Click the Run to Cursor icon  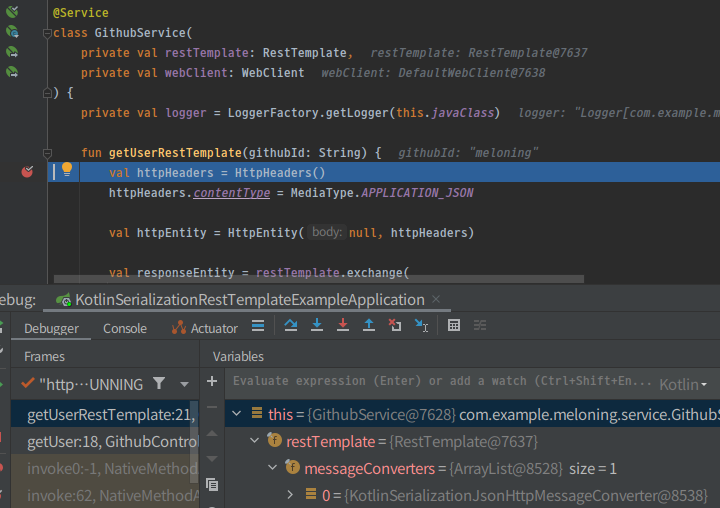(x=421, y=326)
